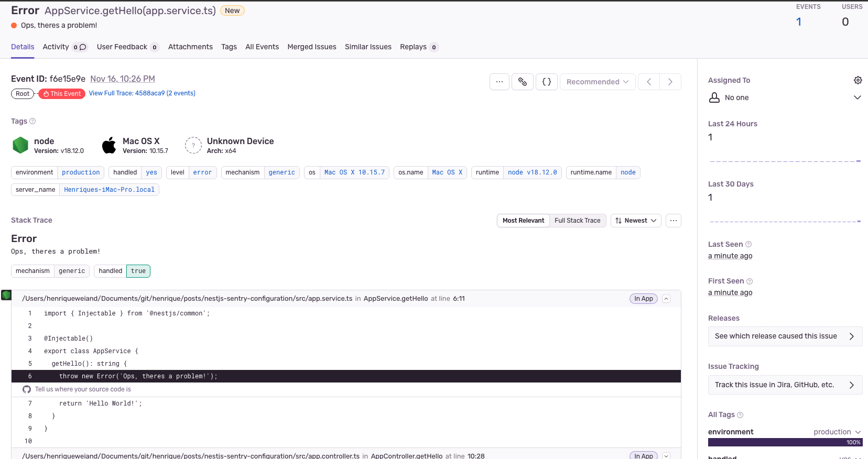
Task: Click the Root trace pill
Action: [x=23, y=94]
